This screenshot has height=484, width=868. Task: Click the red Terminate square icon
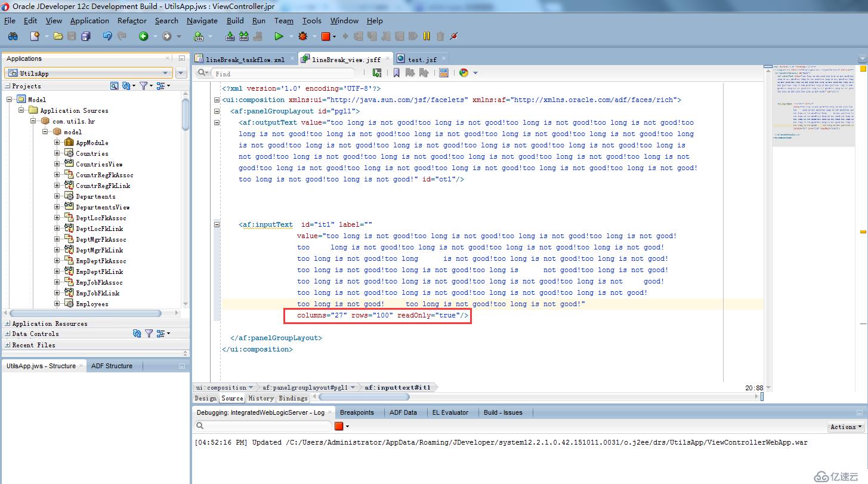point(326,36)
